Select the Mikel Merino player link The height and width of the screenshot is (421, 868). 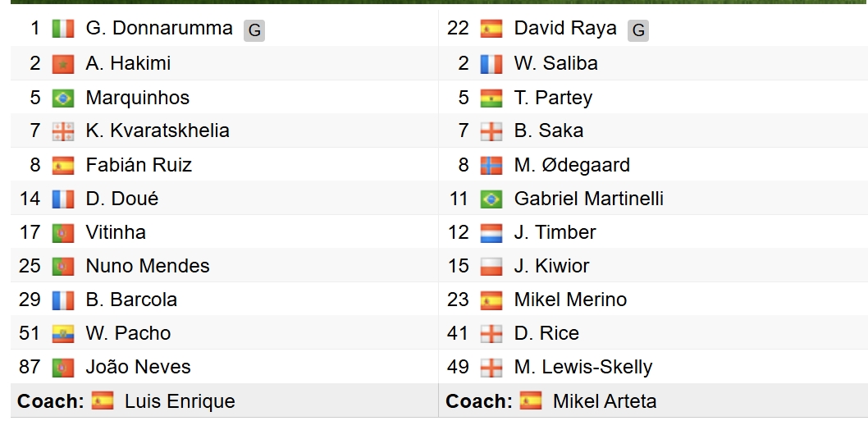(x=570, y=300)
